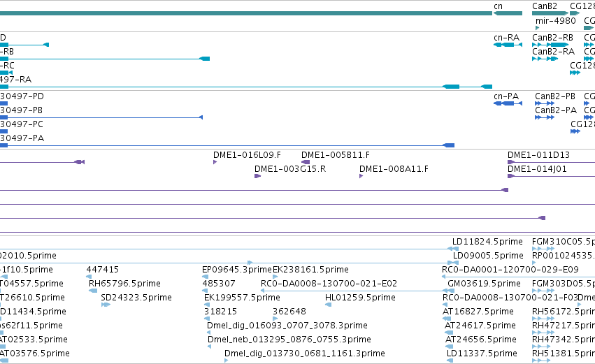The width and height of the screenshot is (595, 364).
Task: Click the DME1-011D13 feature label
Action: pos(539,155)
